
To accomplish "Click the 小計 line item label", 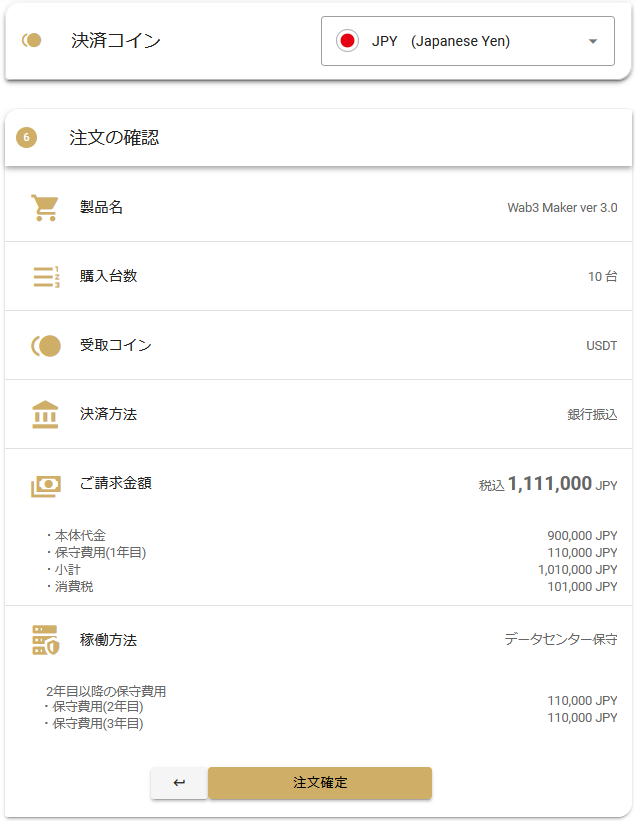I will (x=68, y=570).
